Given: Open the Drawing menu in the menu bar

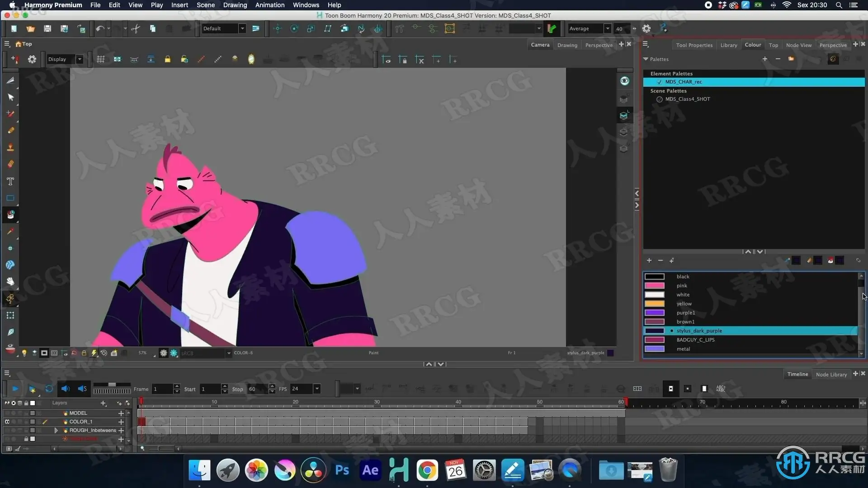Looking at the screenshot, I should tap(235, 5).
